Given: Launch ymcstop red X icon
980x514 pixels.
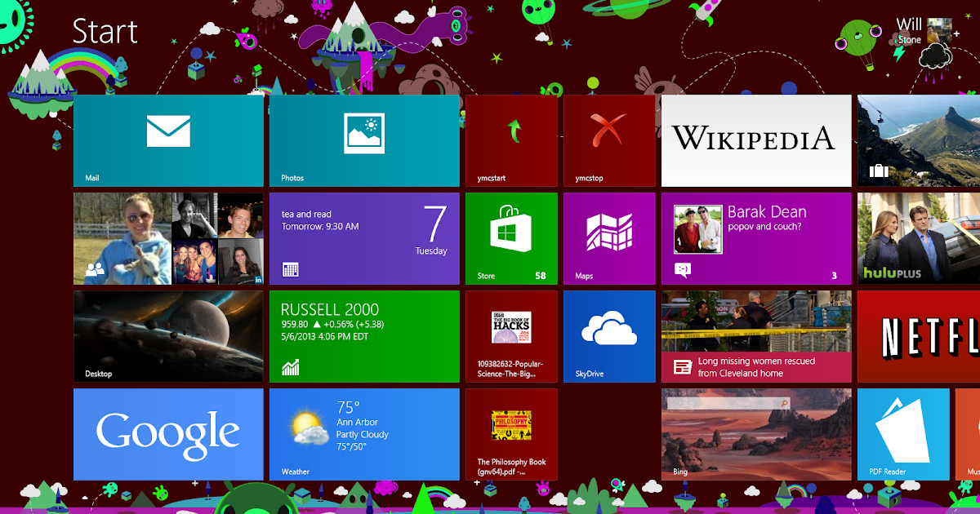Looking at the screenshot, I should tap(608, 130).
